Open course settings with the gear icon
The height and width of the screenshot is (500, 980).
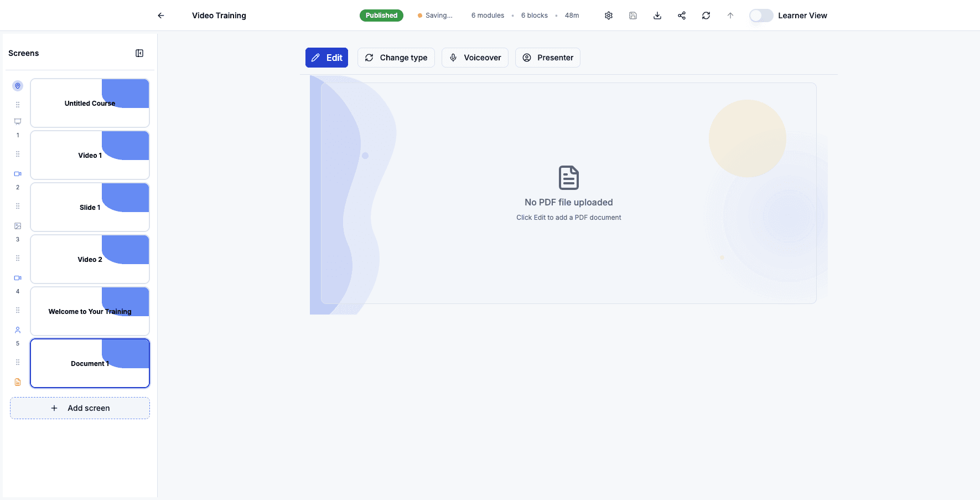pos(608,16)
